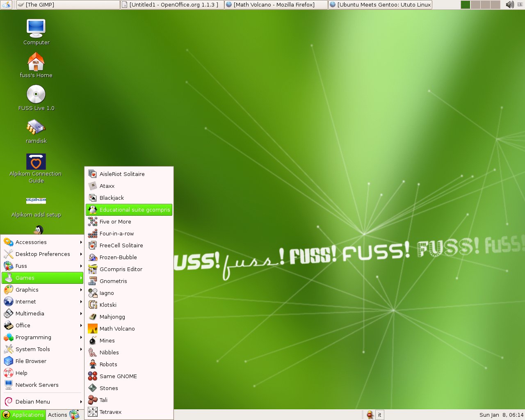The image size is (525, 420).
Task: Expand the Graphics submenu
Action: tap(43, 290)
